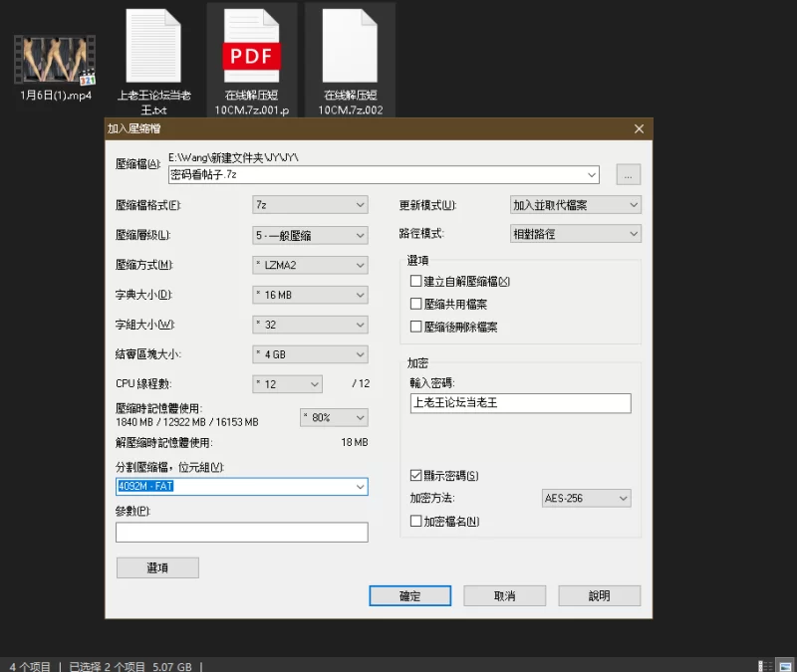Switch to large icons view in status bar

(785, 665)
